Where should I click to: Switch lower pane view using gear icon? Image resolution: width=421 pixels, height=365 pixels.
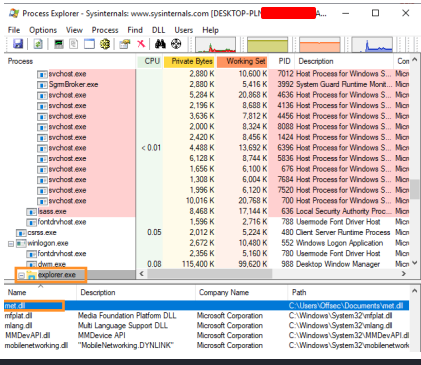tap(105, 44)
